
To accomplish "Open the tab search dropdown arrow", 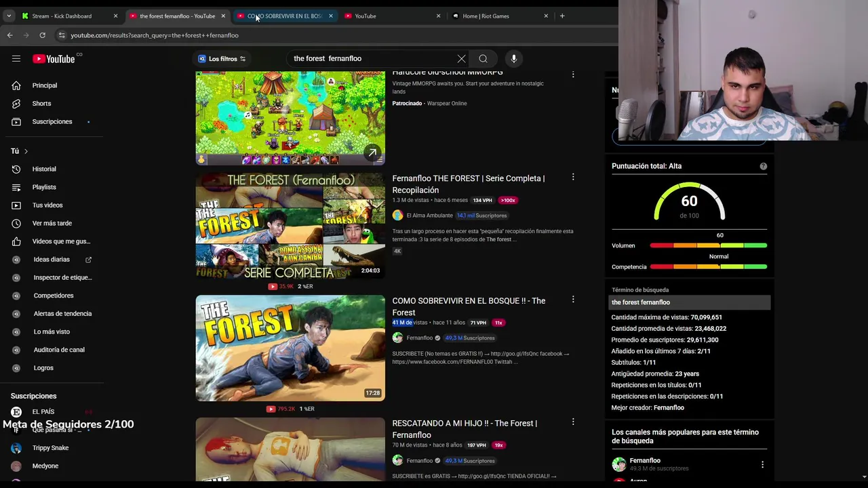I will pyautogui.click(x=9, y=16).
